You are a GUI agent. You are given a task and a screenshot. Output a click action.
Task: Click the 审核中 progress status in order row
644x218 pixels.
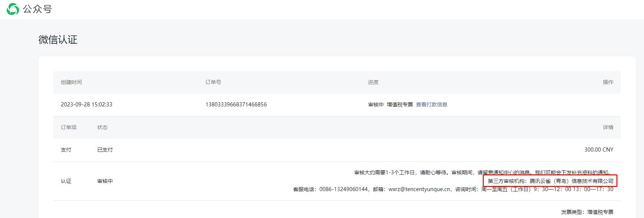tap(376, 105)
